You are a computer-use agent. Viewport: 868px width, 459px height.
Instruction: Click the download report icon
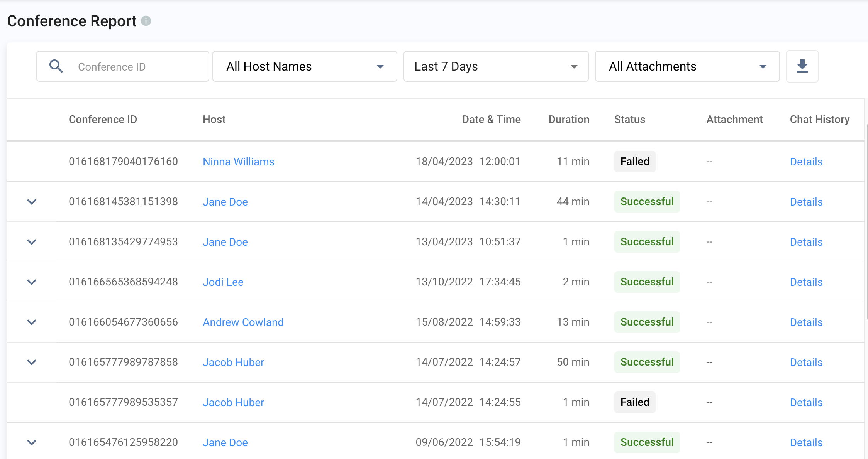(802, 66)
